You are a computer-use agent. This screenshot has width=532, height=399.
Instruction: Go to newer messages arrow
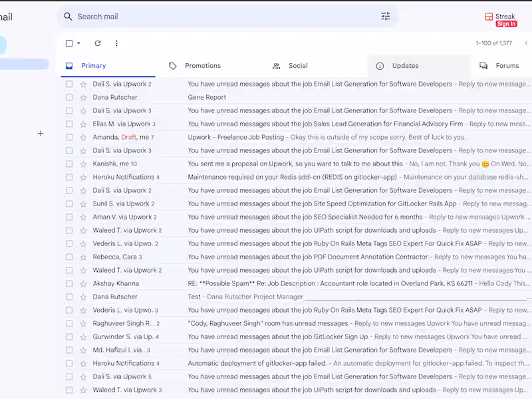(526, 43)
